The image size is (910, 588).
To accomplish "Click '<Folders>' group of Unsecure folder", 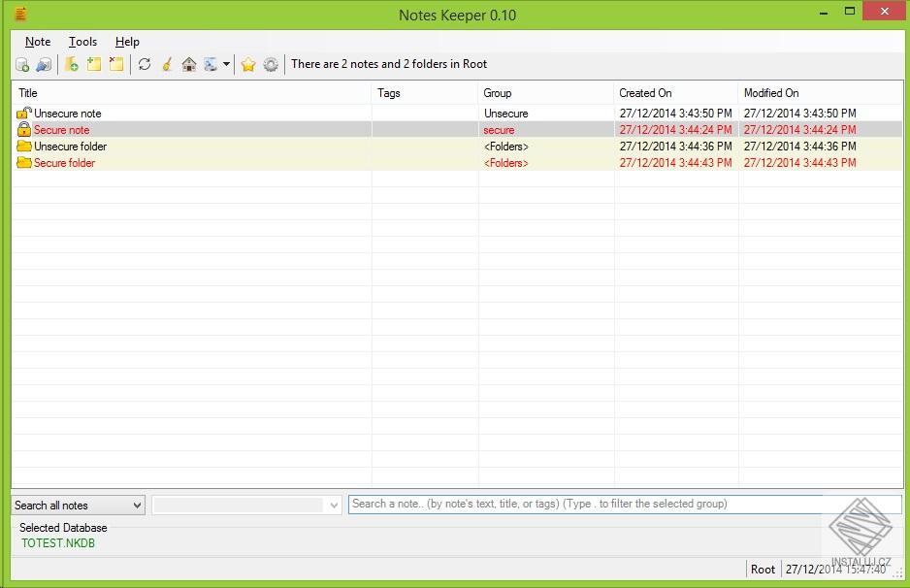I will click(x=506, y=147).
